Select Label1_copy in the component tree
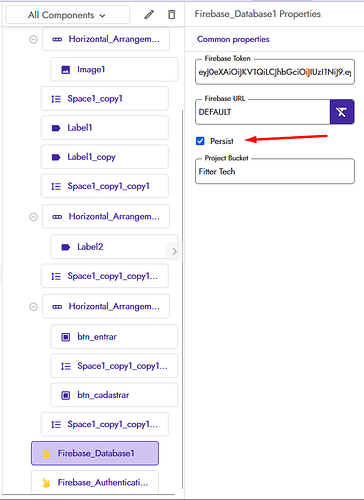364x500 pixels. pos(105,157)
